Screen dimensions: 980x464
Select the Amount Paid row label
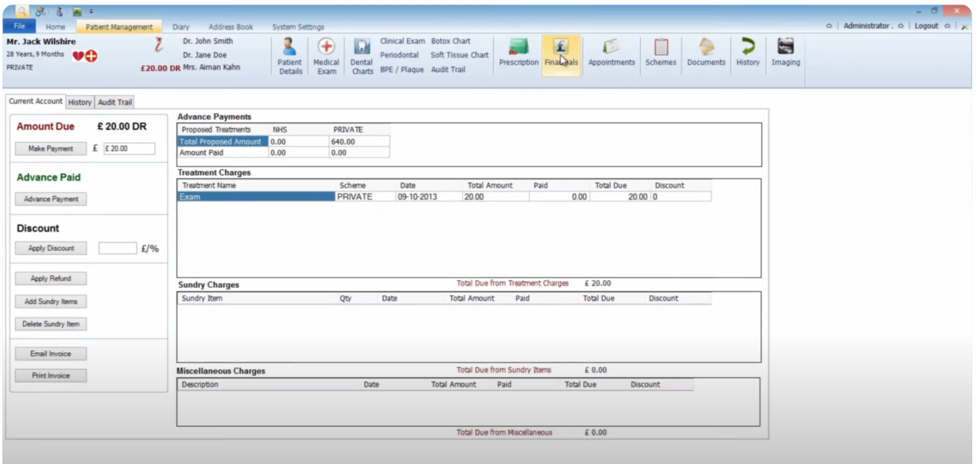[223, 153]
